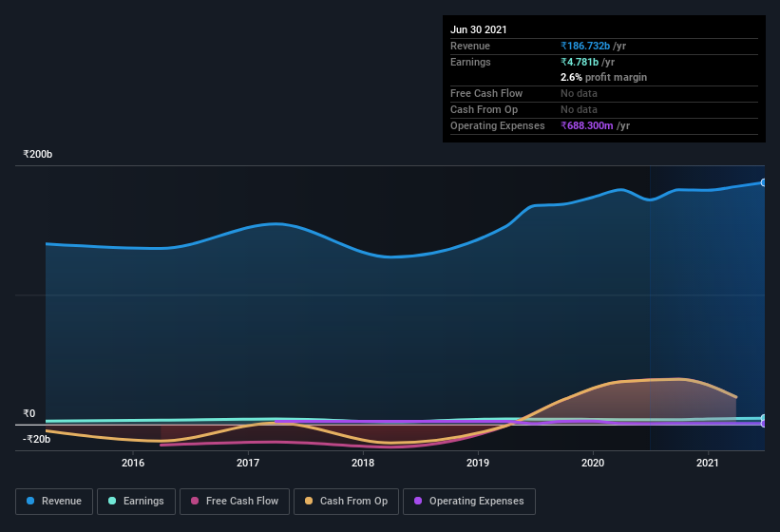The image size is (780, 532).
Task: Click the ₹200b y-axis label
Action: click(37, 154)
